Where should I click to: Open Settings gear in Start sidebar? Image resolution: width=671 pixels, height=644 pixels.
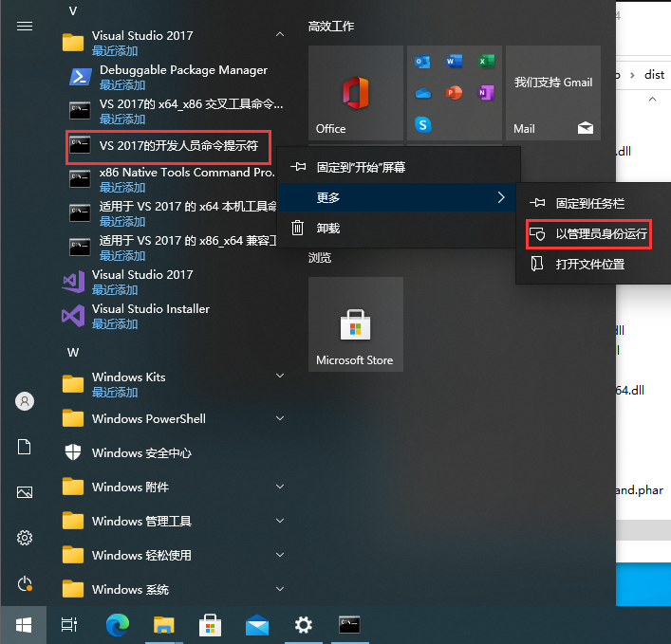tap(25, 538)
